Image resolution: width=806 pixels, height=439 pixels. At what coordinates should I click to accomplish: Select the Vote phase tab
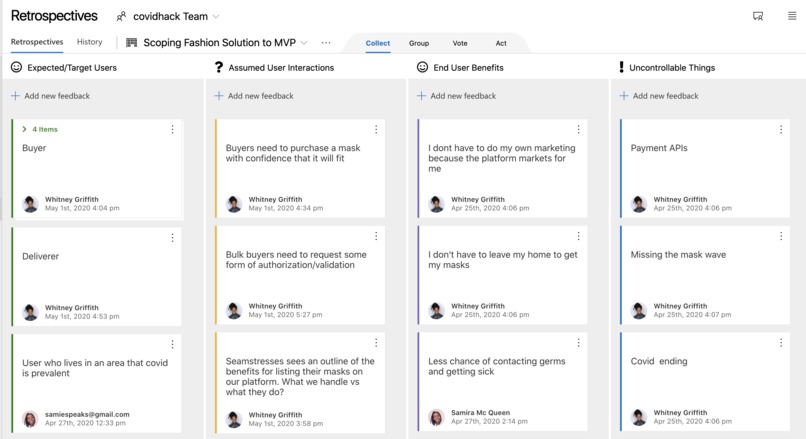[x=460, y=43]
